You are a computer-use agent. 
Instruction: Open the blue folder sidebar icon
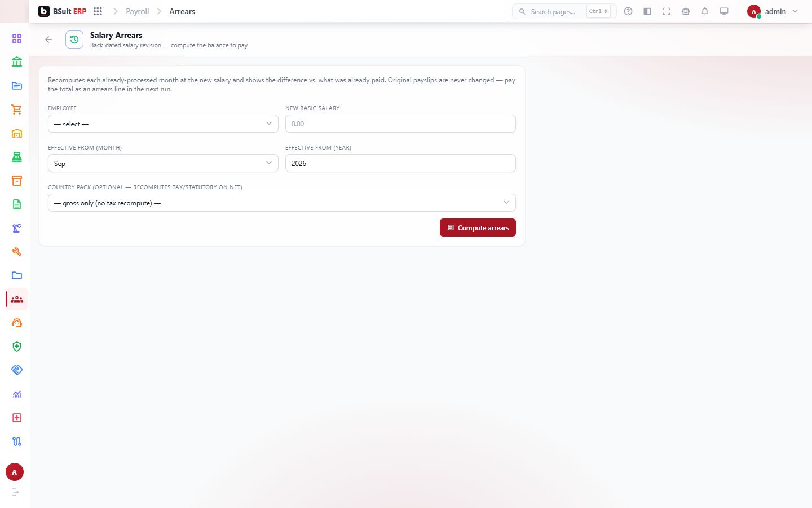click(x=17, y=275)
